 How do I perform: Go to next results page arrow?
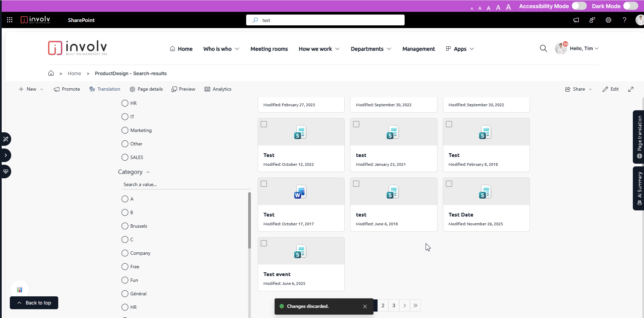[x=405, y=305]
